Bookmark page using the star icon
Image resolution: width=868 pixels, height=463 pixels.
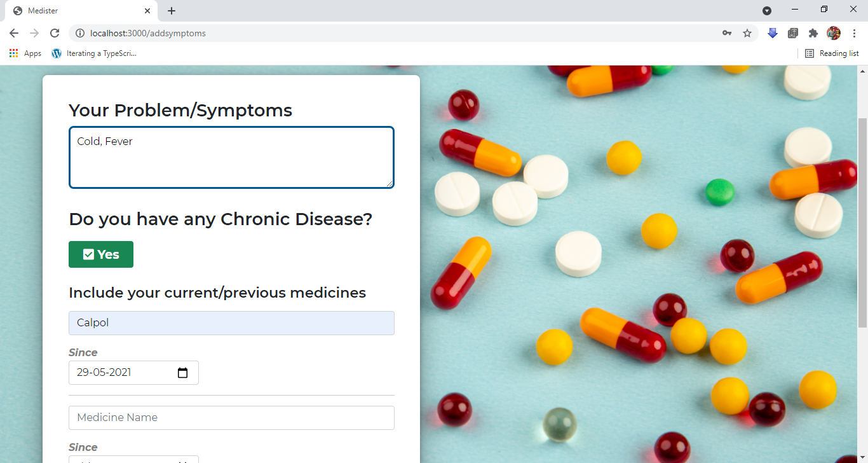tap(747, 33)
